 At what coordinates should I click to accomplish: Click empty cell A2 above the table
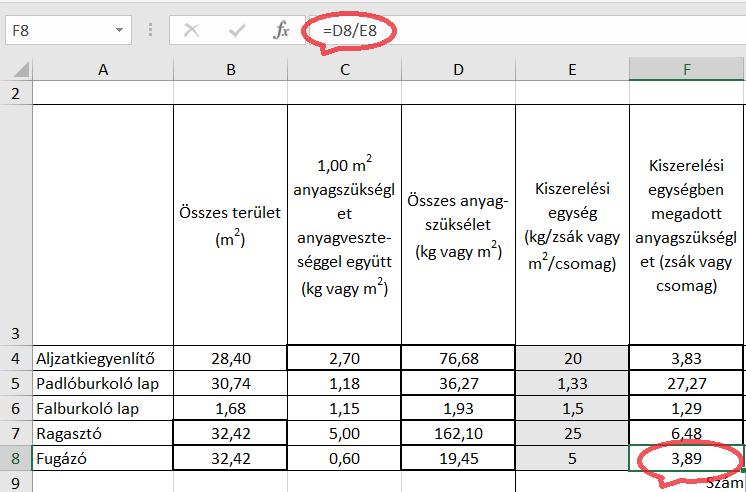pyautogui.click(x=103, y=93)
